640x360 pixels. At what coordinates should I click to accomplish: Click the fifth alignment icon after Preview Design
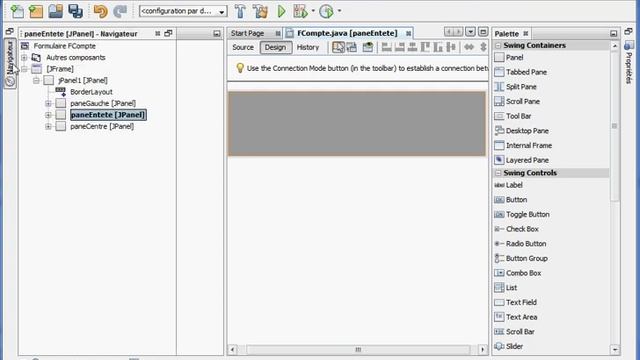tap(438, 47)
